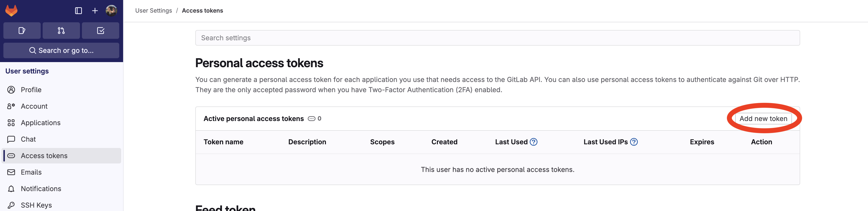Open the plus create new menu
868x211 pixels.
(95, 11)
